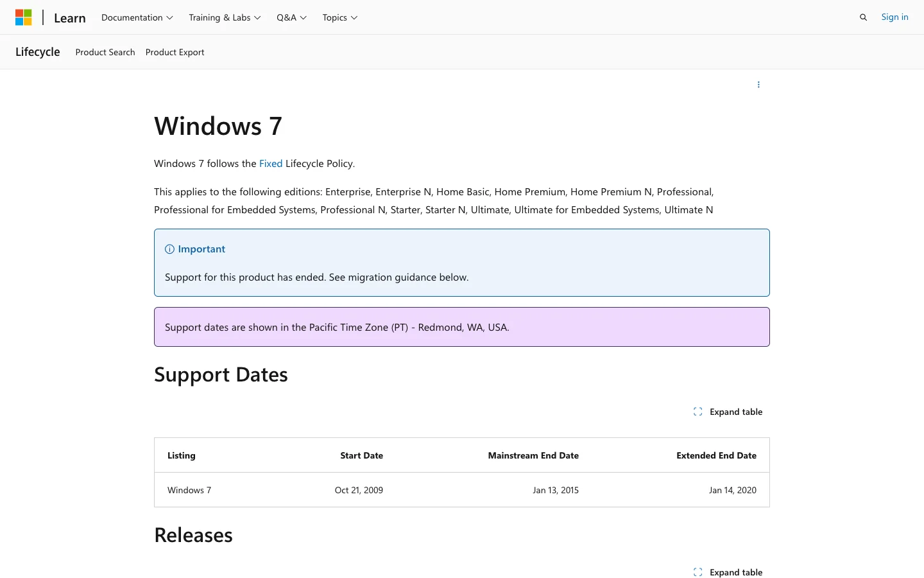Expand the Training & Labs dropdown
Screen dimensions: 924x578
point(225,17)
